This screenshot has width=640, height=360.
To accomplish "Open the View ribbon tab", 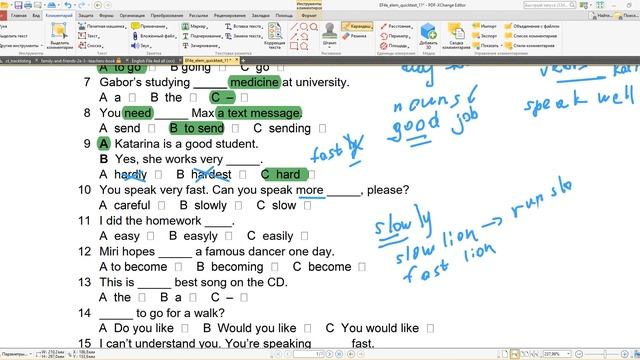I will tap(36, 16).
